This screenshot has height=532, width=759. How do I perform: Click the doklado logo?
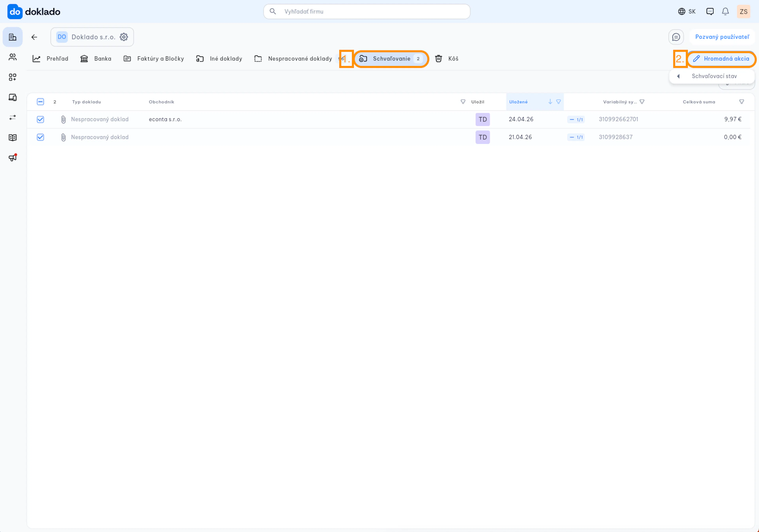click(34, 12)
